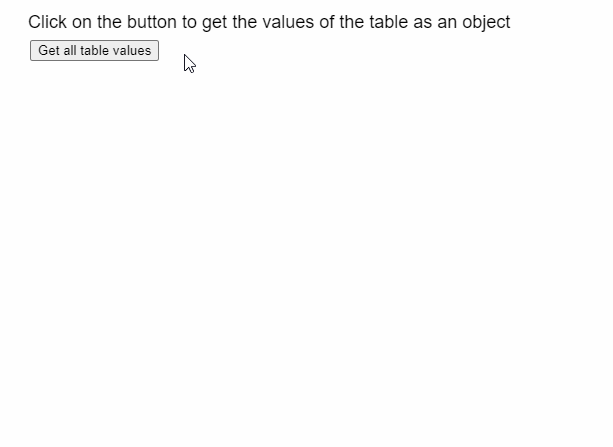The image size is (613, 447).
Task: Click the word "values" on the button label
Action: click(x=132, y=51)
